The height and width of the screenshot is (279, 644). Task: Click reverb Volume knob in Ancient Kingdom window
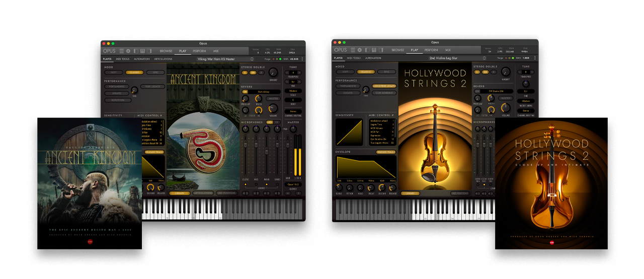(273, 108)
